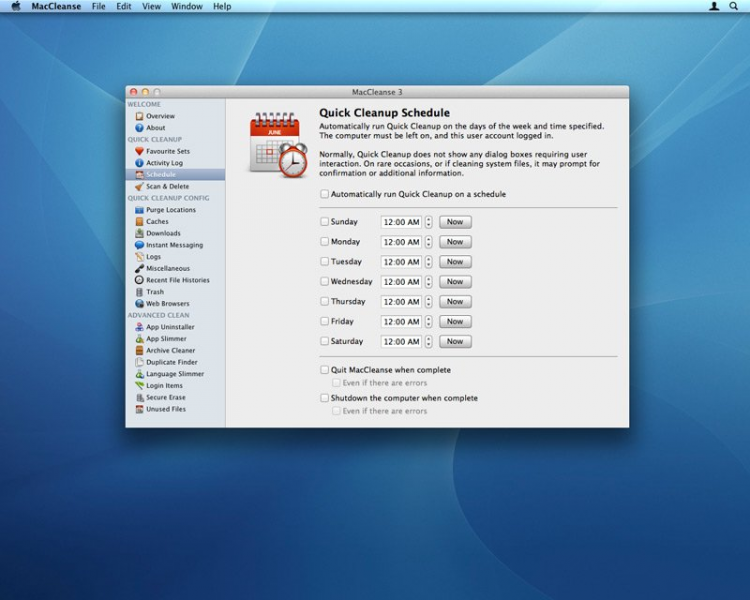Enable Quit MacCleanse when complete
750x600 pixels.
324,370
